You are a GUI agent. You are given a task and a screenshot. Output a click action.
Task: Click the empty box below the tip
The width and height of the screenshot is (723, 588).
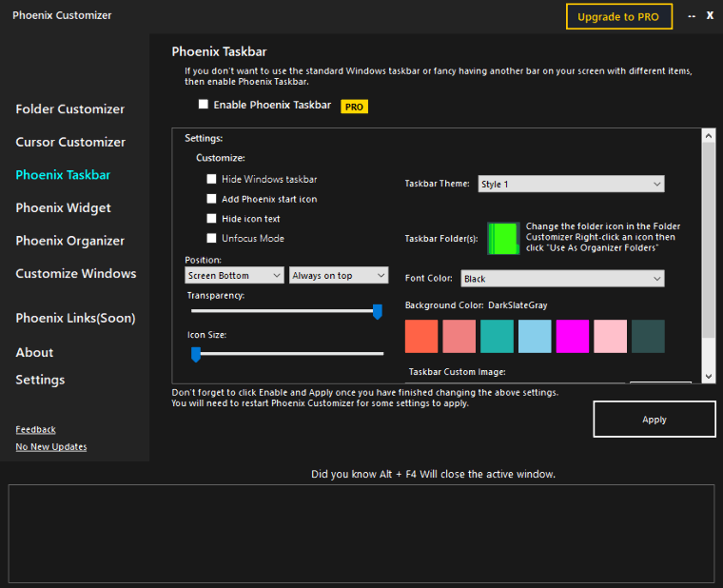361,534
